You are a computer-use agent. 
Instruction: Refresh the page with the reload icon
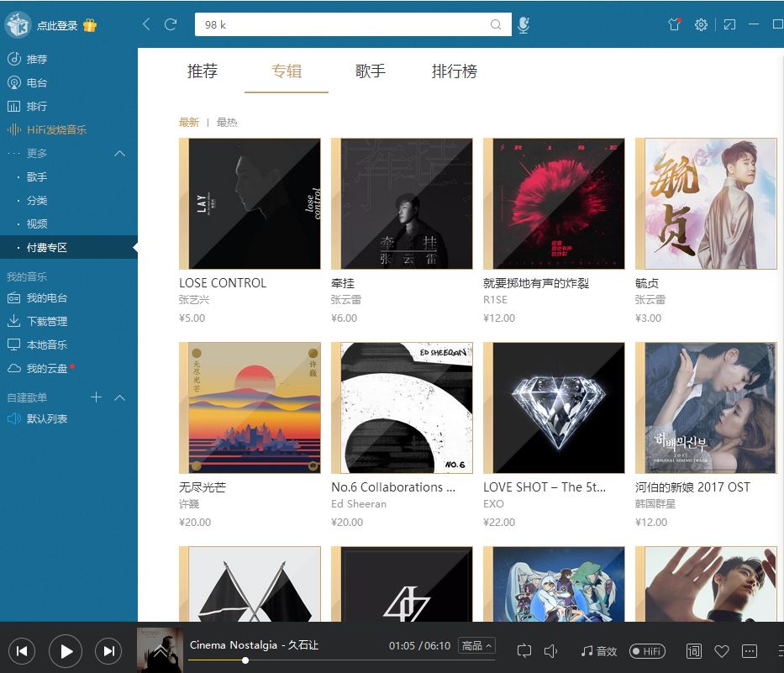[171, 24]
